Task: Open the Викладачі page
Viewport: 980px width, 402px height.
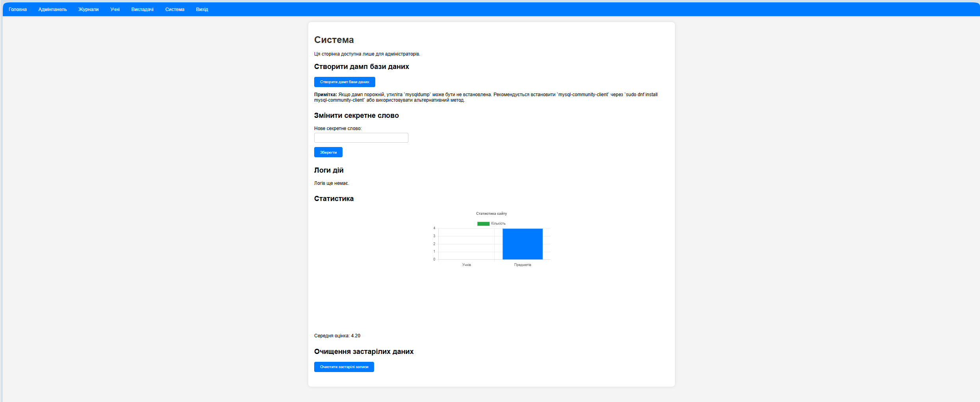Action: click(x=142, y=9)
